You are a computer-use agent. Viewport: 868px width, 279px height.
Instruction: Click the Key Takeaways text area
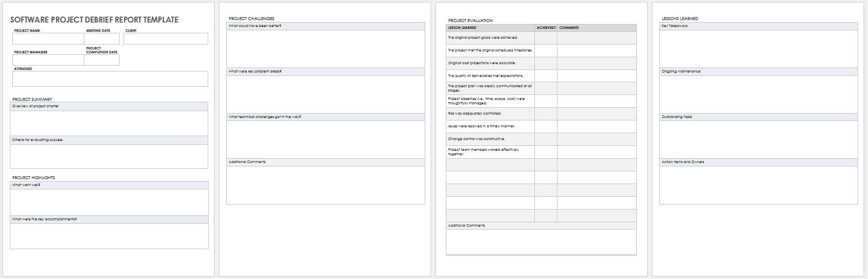tap(758, 48)
